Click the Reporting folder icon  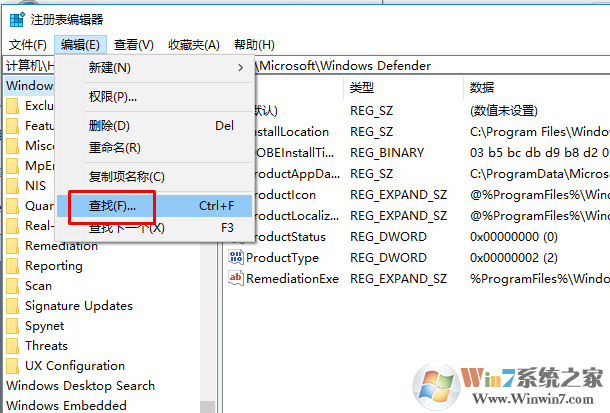13,266
